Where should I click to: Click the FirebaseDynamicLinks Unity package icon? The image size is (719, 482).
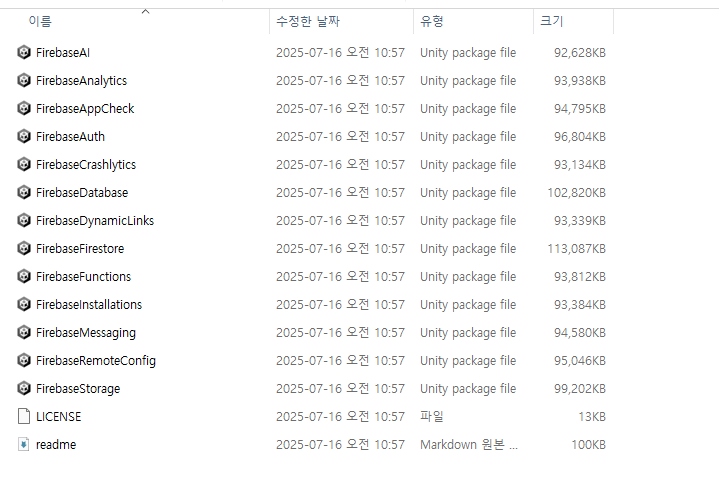click(24, 220)
